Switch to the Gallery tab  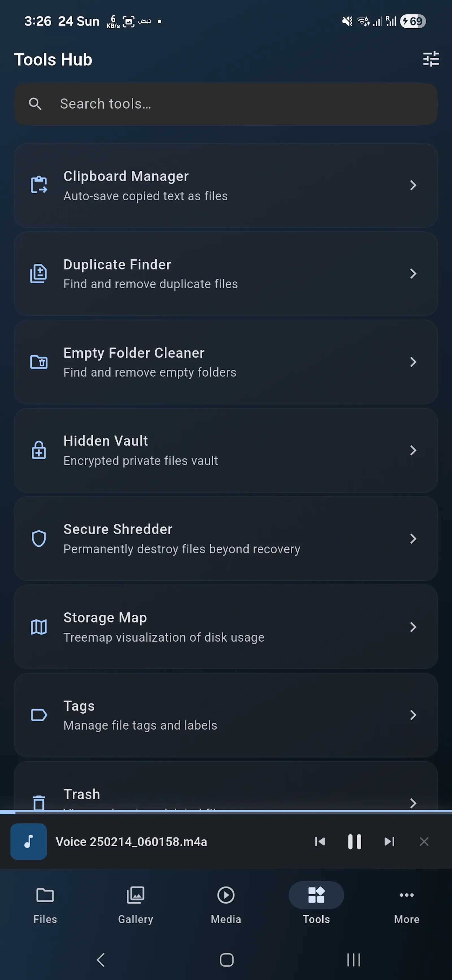(135, 905)
